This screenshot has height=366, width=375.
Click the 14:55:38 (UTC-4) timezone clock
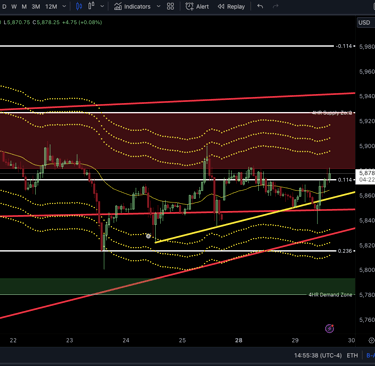(x=318, y=356)
